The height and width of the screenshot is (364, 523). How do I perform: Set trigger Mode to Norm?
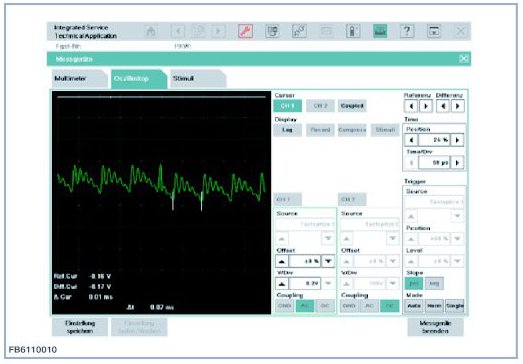click(x=434, y=306)
